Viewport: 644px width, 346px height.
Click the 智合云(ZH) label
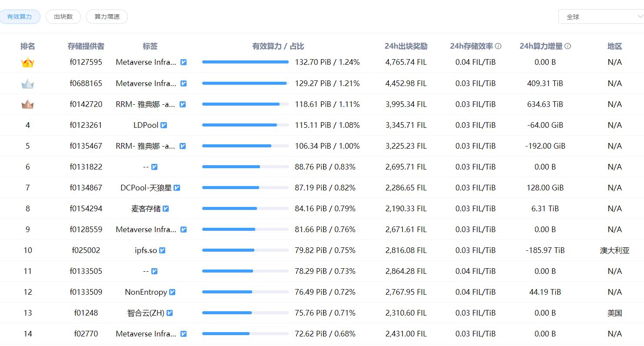[x=146, y=313]
